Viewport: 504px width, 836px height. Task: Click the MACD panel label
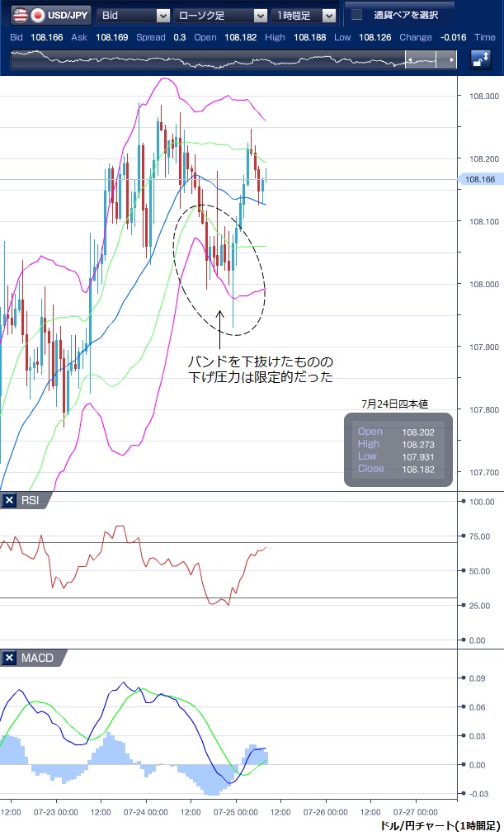pos(38,658)
